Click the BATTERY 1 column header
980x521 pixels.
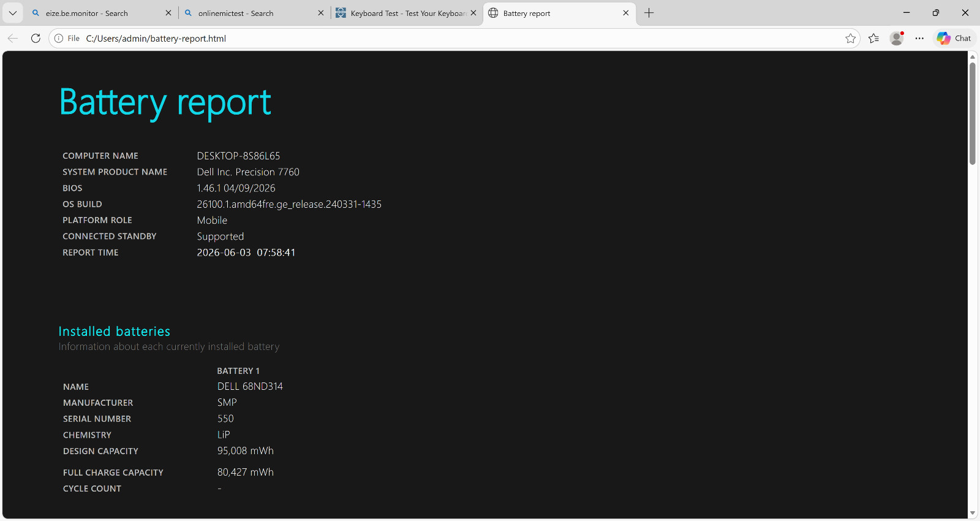[x=238, y=371]
